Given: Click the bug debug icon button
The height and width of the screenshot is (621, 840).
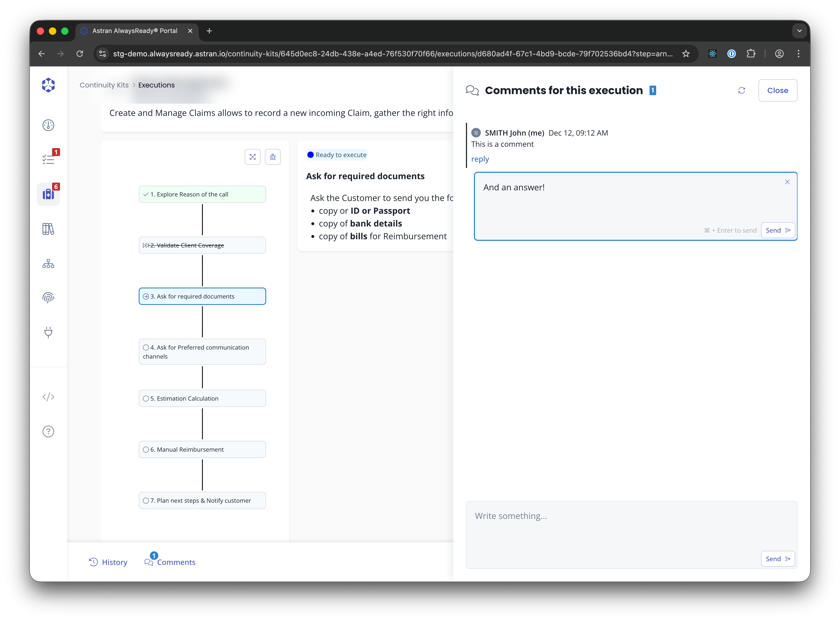Looking at the screenshot, I should [273, 157].
